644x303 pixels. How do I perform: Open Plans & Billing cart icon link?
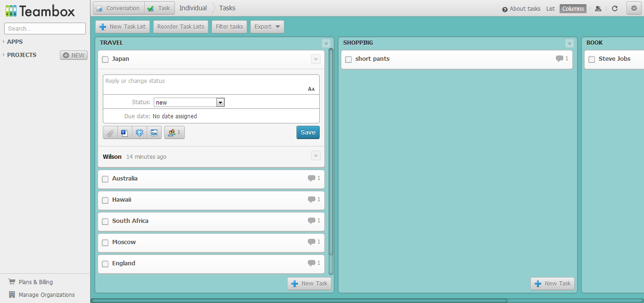point(31,282)
